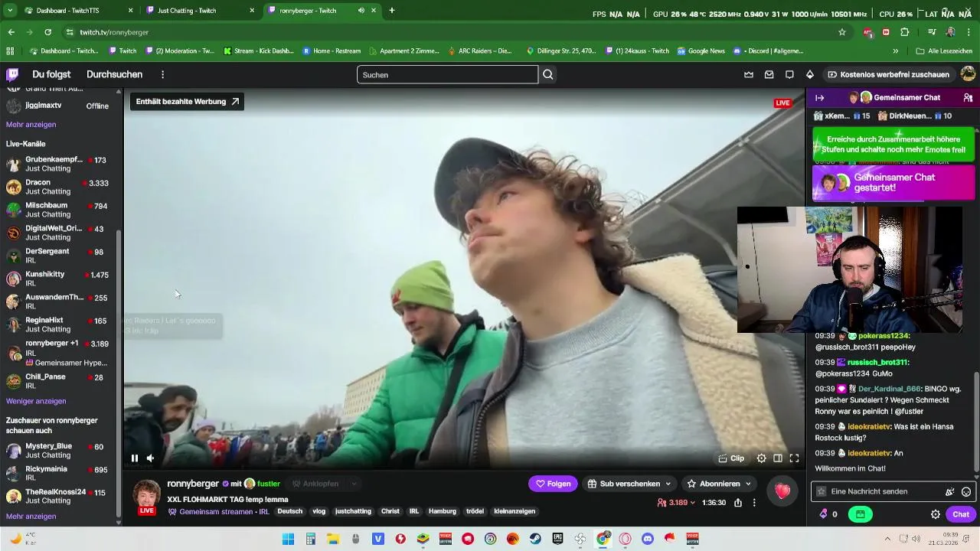Expand Sub verschenken dropdown arrow
The width and height of the screenshot is (980, 551).
click(668, 484)
